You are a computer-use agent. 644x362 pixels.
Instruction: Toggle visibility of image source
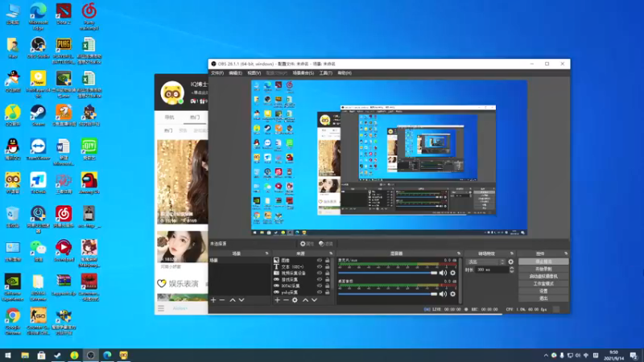pyautogui.click(x=319, y=260)
